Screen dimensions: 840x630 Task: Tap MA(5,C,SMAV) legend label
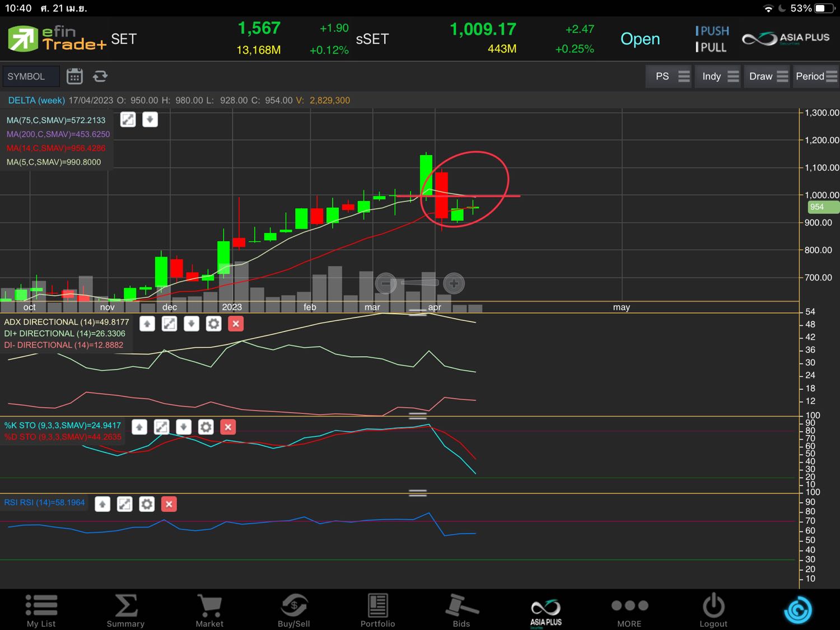point(54,162)
